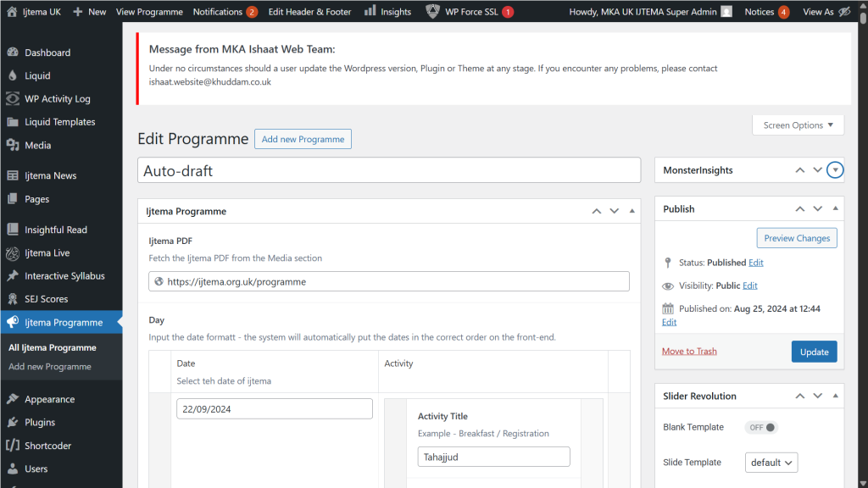Click the Insights bar chart icon
This screenshot has width=868, height=488.
[370, 12]
